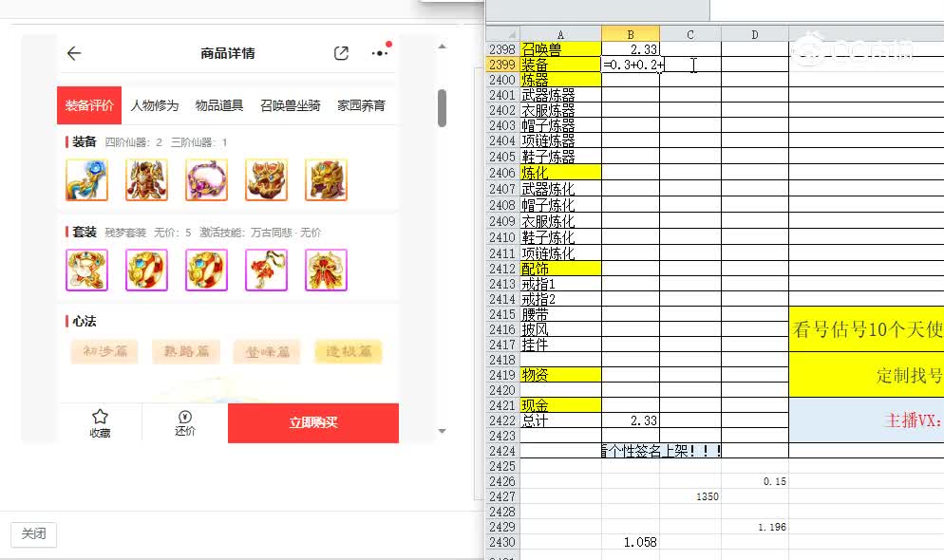Screen dimensions: 944x560
Task: Click the 还价 coin icon
Action: [x=184, y=418]
